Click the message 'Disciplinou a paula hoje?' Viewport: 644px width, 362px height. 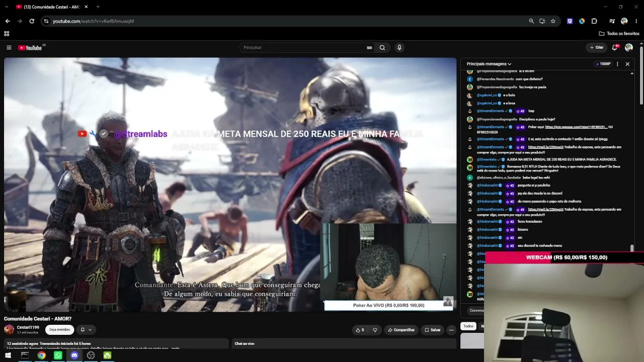point(536,119)
